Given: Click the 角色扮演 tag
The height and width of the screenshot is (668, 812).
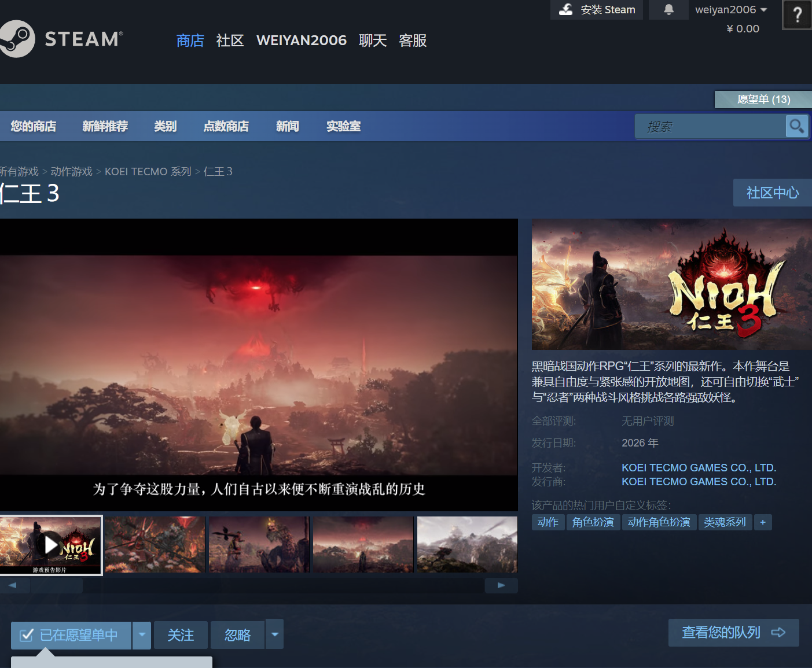Looking at the screenshot, I should pyautogui.click(x=593, y=522).
